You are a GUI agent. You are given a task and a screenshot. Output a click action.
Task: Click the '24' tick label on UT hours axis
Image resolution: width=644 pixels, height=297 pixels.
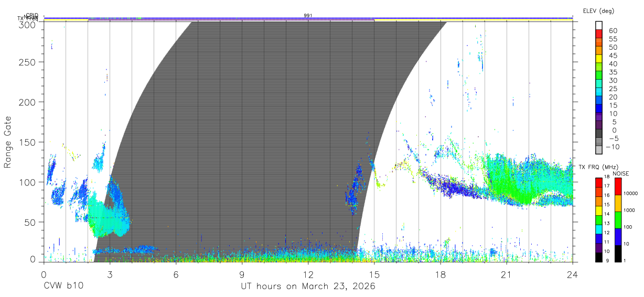point(572,274)
